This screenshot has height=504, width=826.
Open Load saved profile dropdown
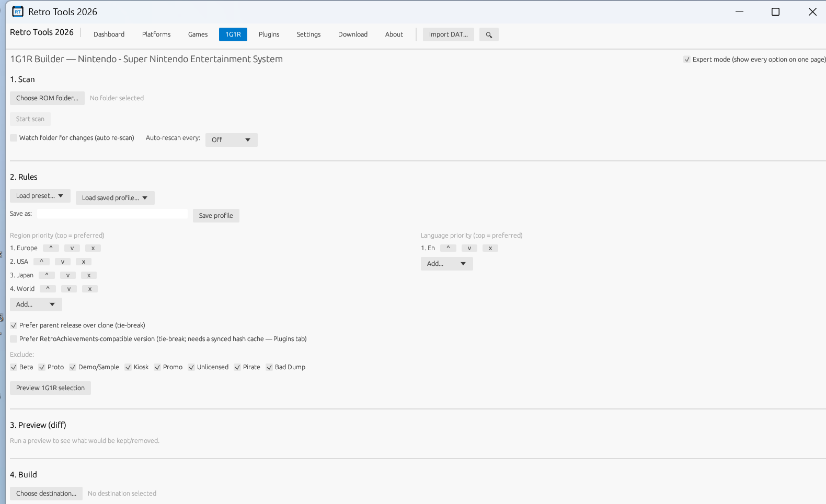click(x=115, y=198)
